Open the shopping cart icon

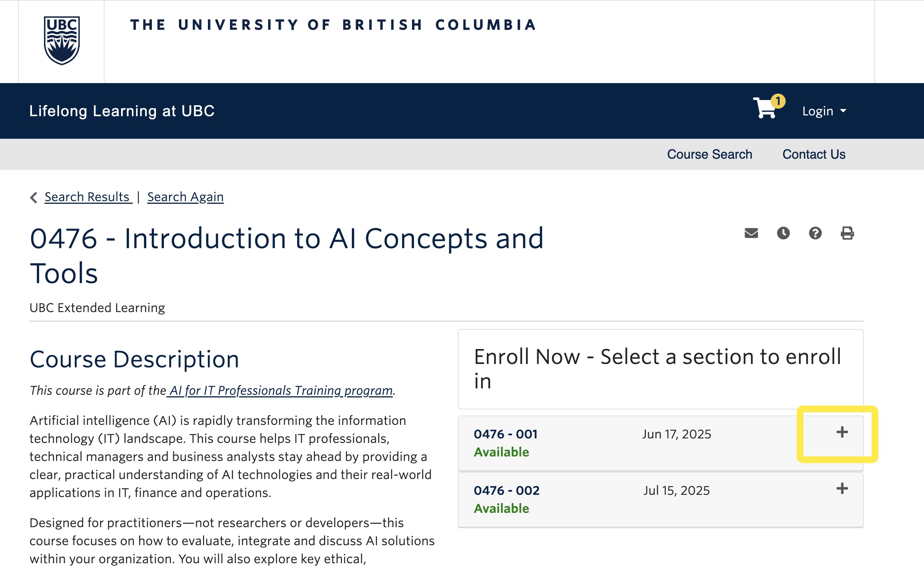765,108
